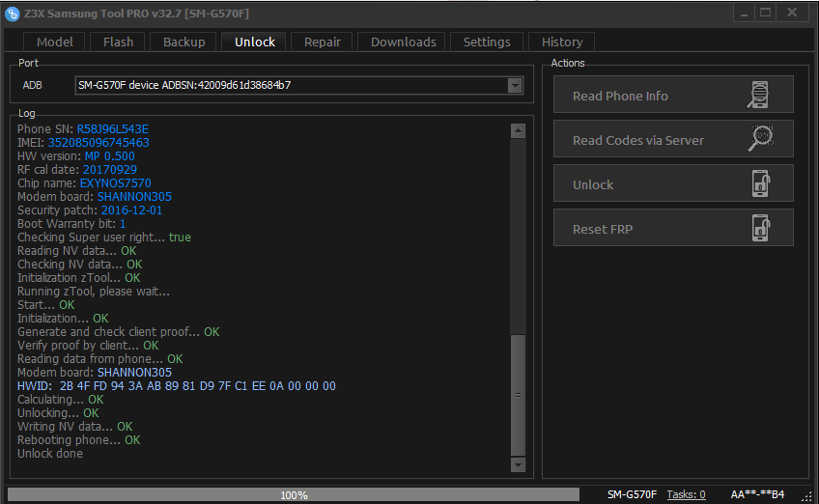
Task: Open the Downloads tab
Action: coord(404,42)
